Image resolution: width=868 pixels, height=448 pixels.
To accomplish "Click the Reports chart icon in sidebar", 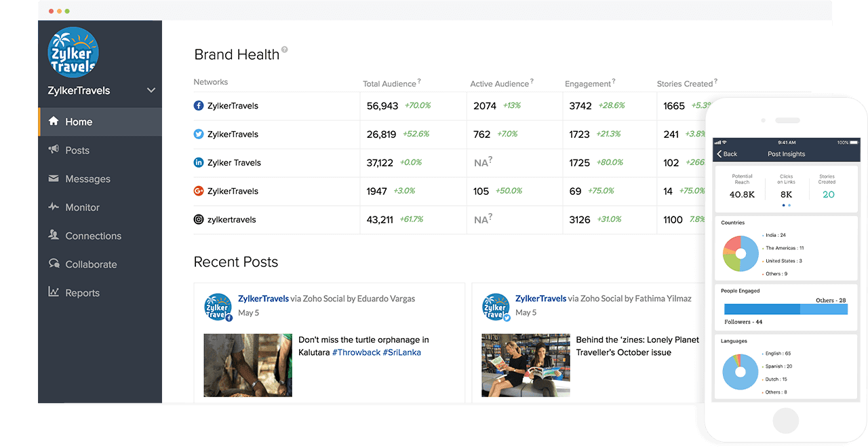I will click(54, 293).
